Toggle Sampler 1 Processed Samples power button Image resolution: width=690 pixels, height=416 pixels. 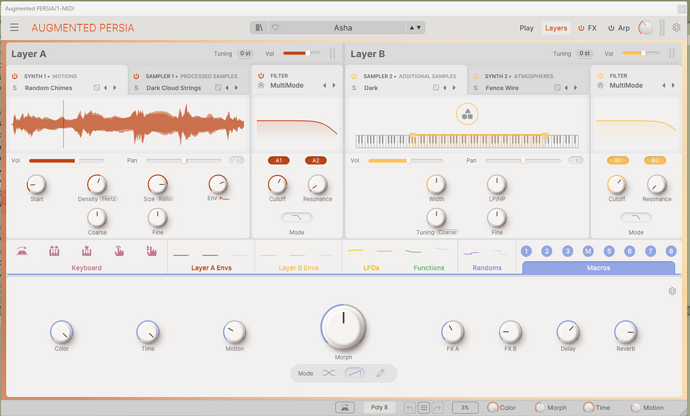[136, 76]
